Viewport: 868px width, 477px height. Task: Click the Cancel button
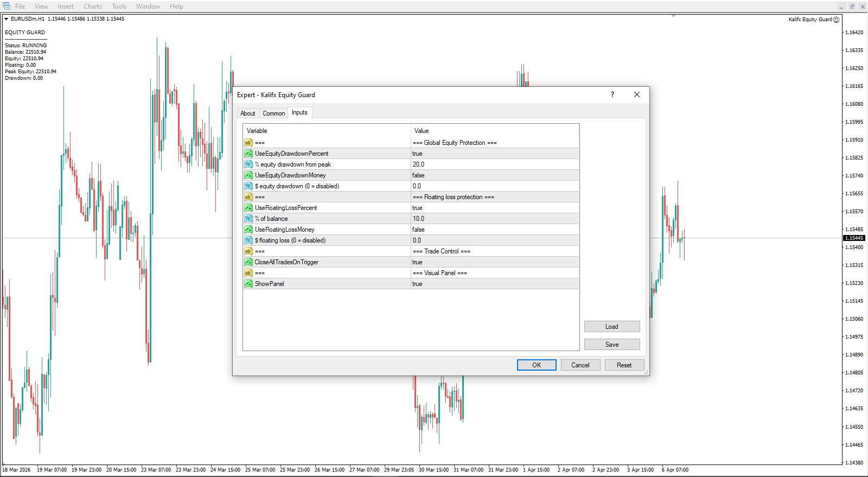coord(580,365)
